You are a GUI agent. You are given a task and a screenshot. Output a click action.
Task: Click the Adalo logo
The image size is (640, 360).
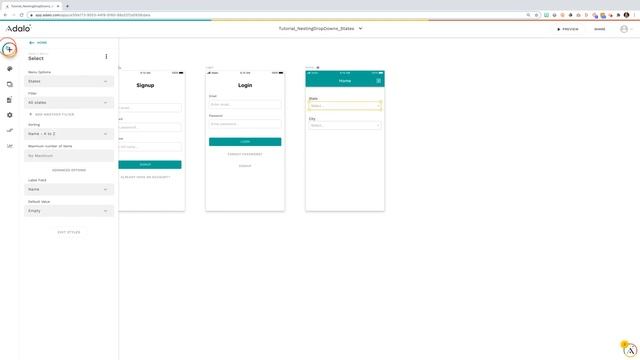(18, 29)
